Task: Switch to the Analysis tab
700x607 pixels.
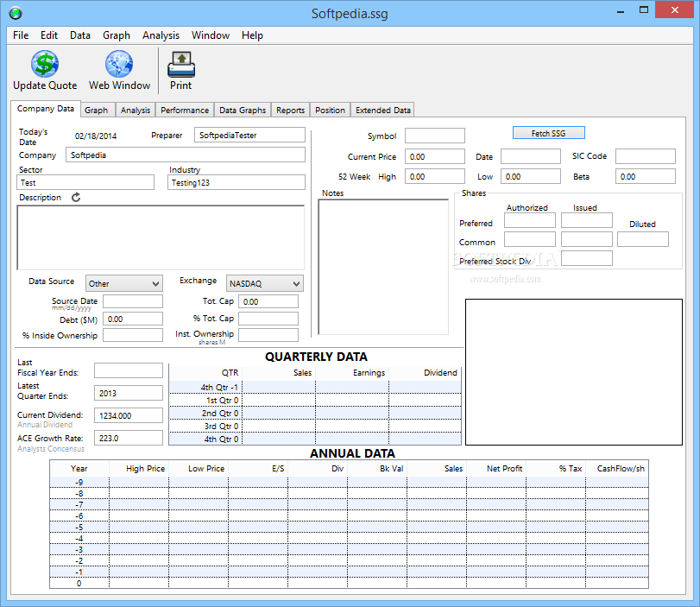Action: (136, 111)
